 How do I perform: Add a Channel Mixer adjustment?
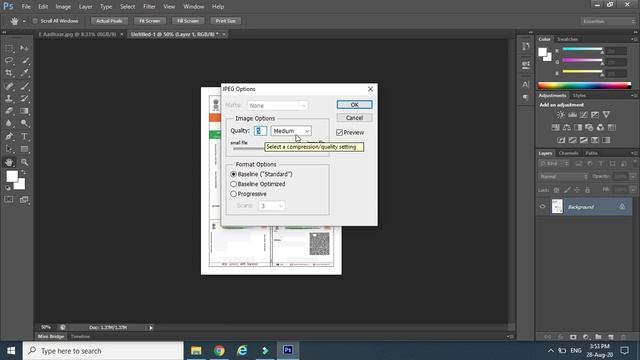600,127
